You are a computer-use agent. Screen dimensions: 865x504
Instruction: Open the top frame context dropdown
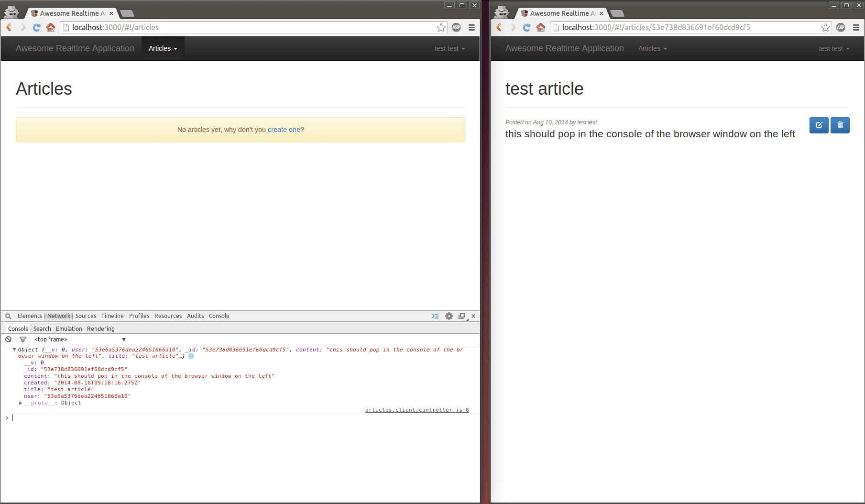pos(80,340)
